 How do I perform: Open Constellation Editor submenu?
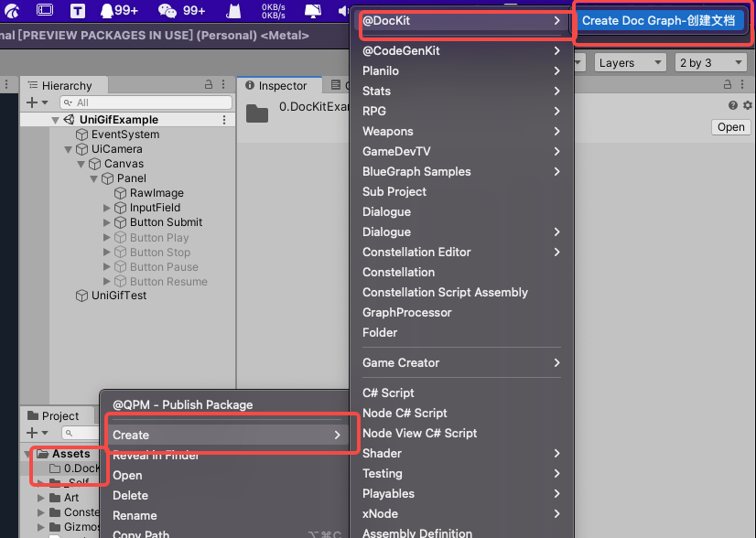(x=462, y=253)
